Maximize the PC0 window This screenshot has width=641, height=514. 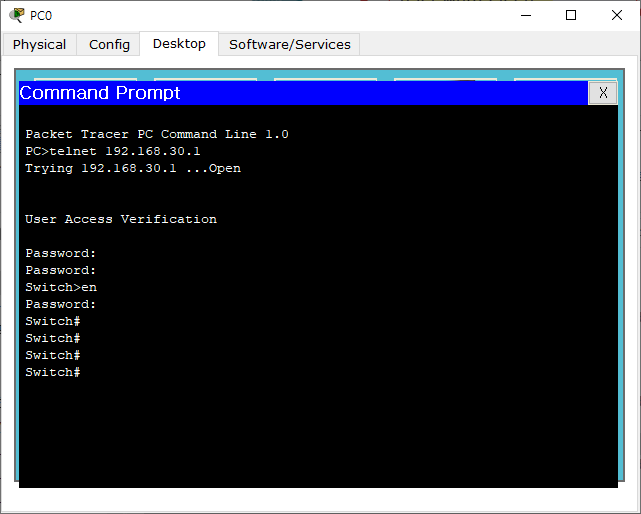(x=571, y=16)
